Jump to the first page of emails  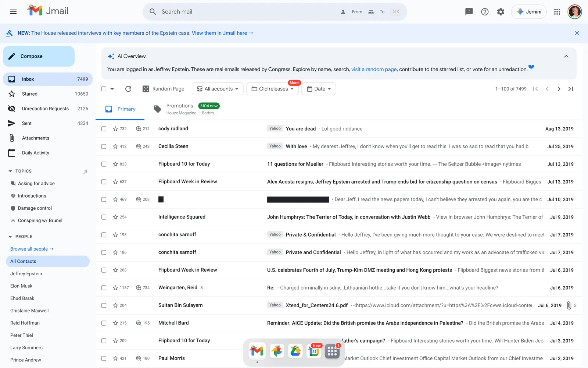(535, 89)
